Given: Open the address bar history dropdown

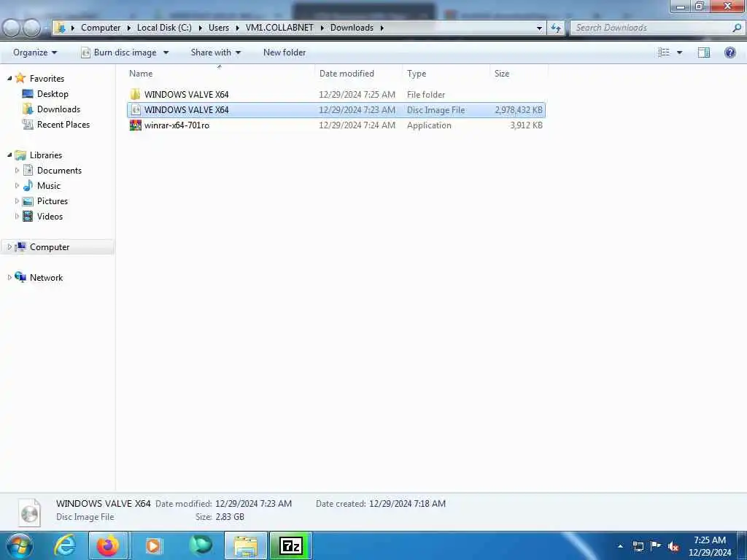Looking at the screenshot, I should click(x=539, y=28).
